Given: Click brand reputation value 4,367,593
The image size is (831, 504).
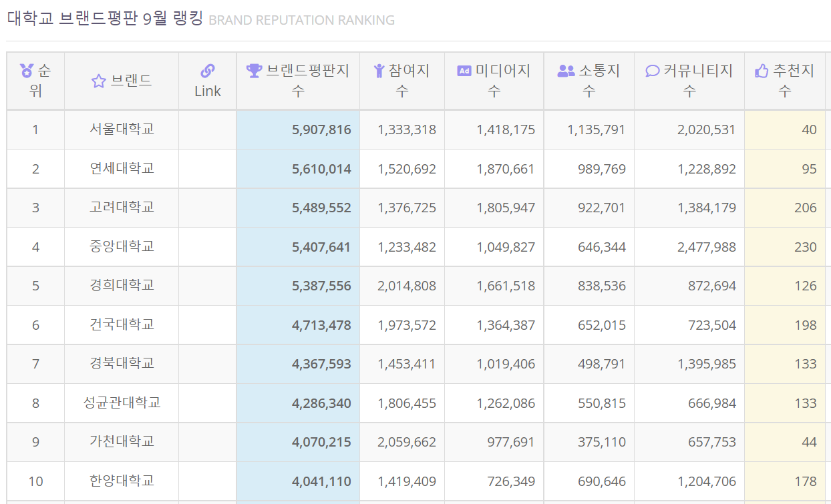Looking at the screenshot, I should coord(321,364).
